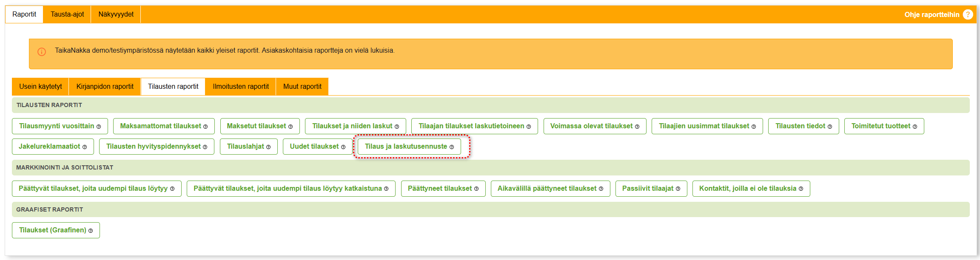Open Kontaktit, joilla ei ole tilauksia report
Screen dimensions: 980x260
pyautogui.click(x=751, y=189)
